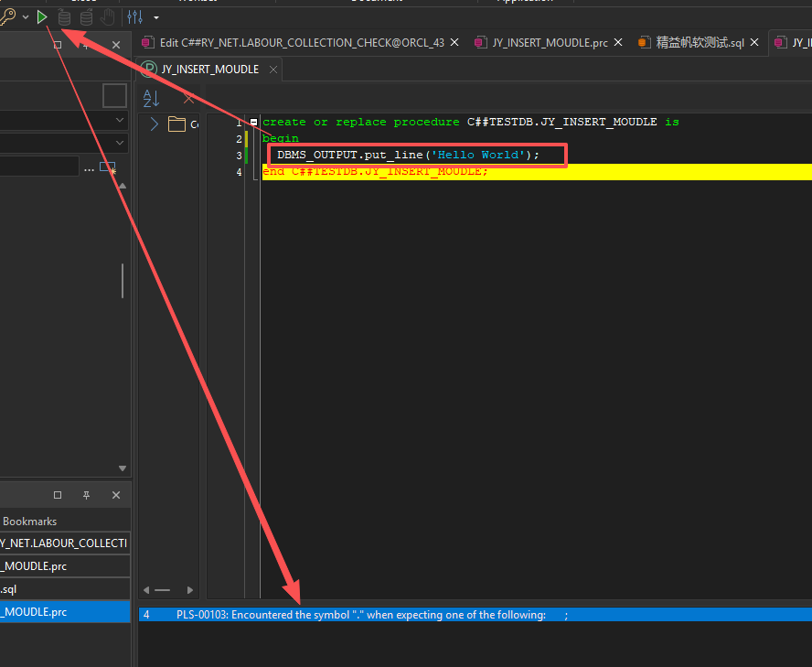This screenshot has height=667, width=812.
Task: Click line number 3 in the gutter
Action: point(239,156)
